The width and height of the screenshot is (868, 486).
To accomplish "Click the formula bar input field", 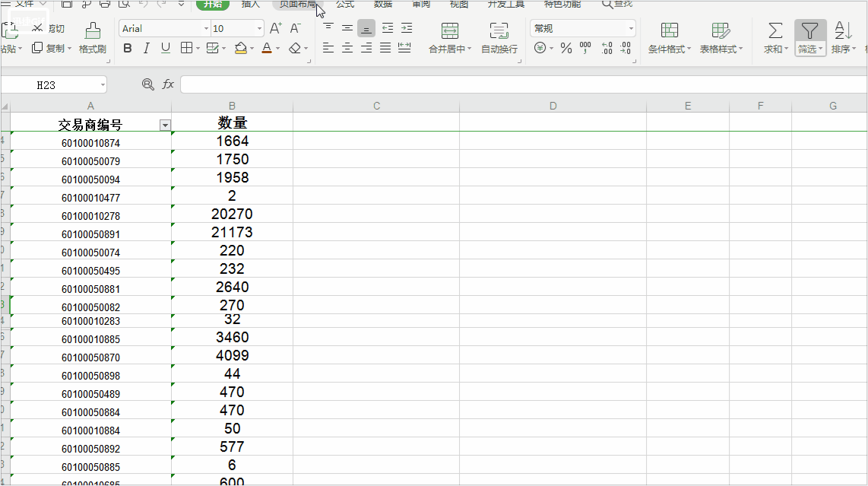I will click(x=524, y=84).
